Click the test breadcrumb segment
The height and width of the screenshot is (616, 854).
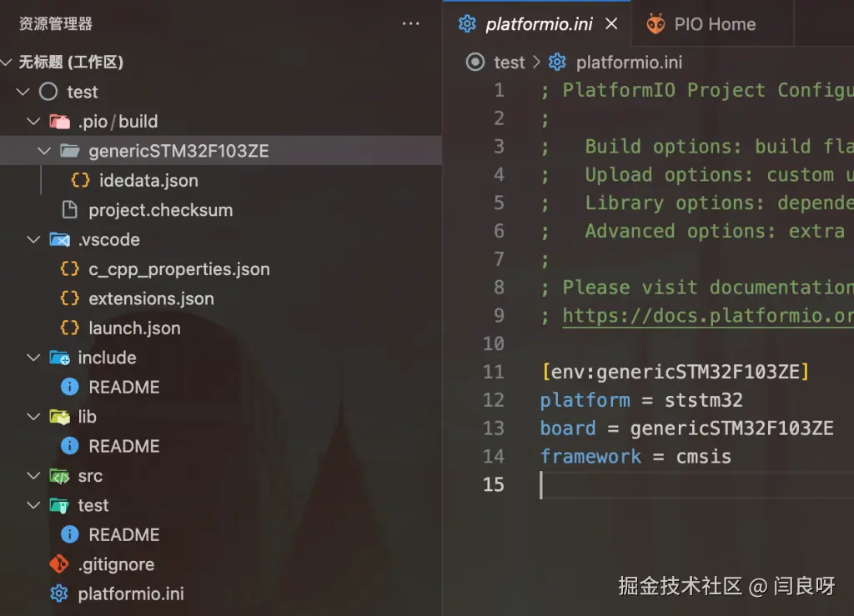coord(510,63)
